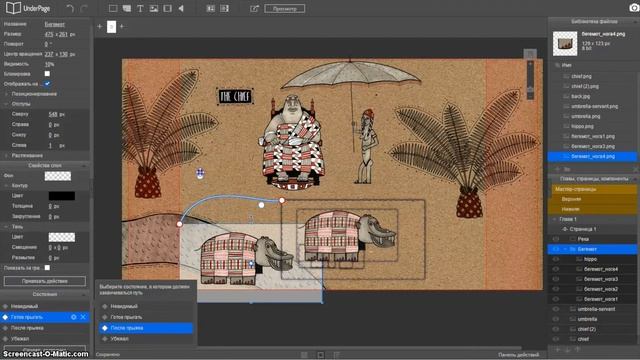Select chief.png in the file library
The height and width of the screenshot is (360, 640).
581,76
